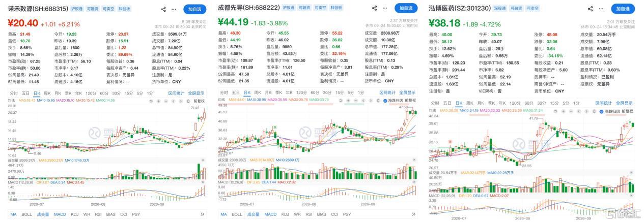
Task: Select PSY indicator under 成都先导 chart
Action: click(x=347, y=214)
